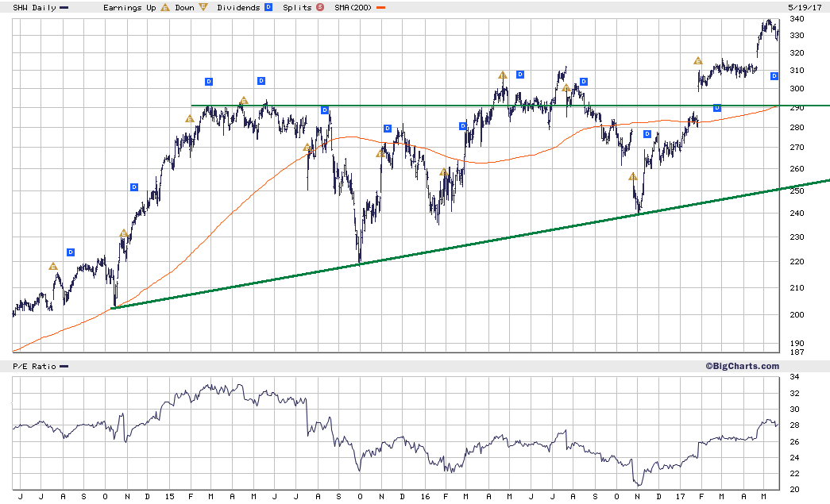Open the July 2014 earnings marker
The height and width of the screenshot is (504, 830).
[53, 267]
